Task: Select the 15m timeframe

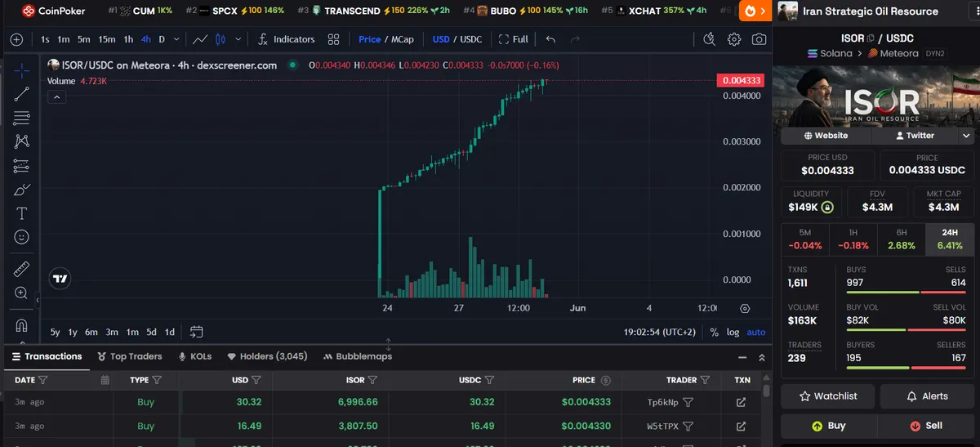Action: (x=106, y=39)
